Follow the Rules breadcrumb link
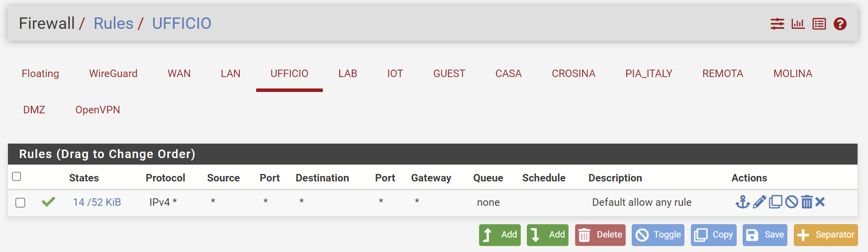 tap(113, 23)
